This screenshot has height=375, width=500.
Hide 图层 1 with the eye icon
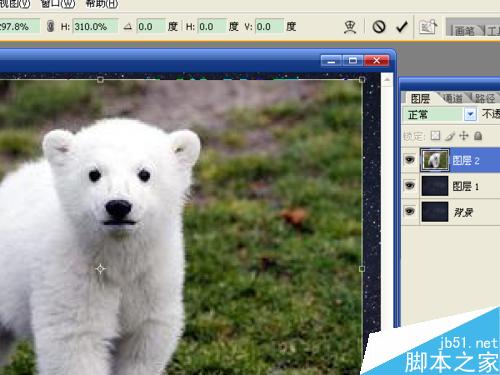click(410, 185)
